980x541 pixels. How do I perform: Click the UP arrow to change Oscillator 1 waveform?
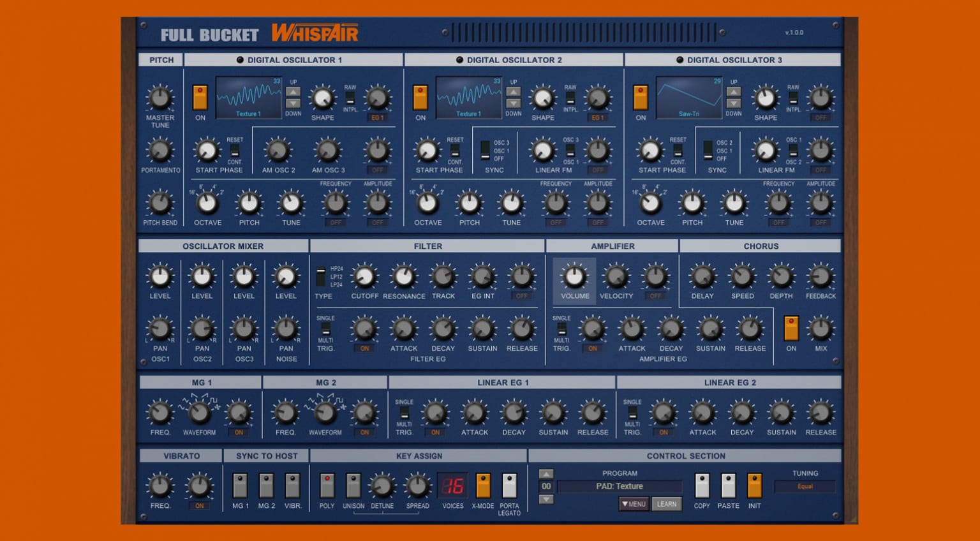pyautogui.click(x=293, y=91)
